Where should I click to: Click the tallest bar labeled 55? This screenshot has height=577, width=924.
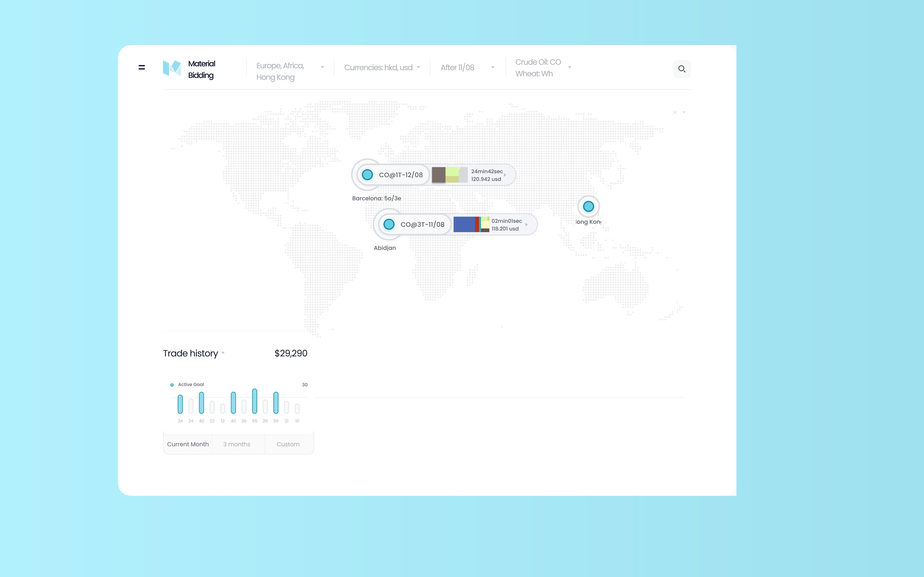click(255, 401)
